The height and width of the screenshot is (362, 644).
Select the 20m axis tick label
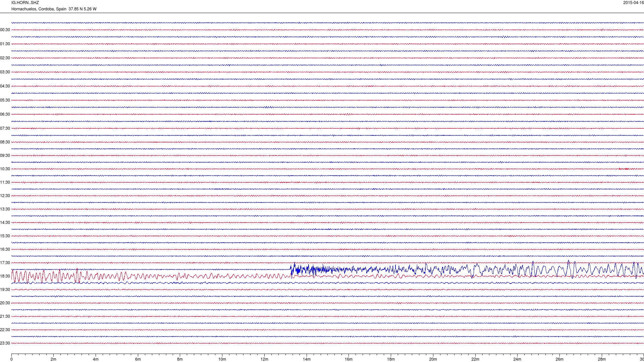point(433,359)
